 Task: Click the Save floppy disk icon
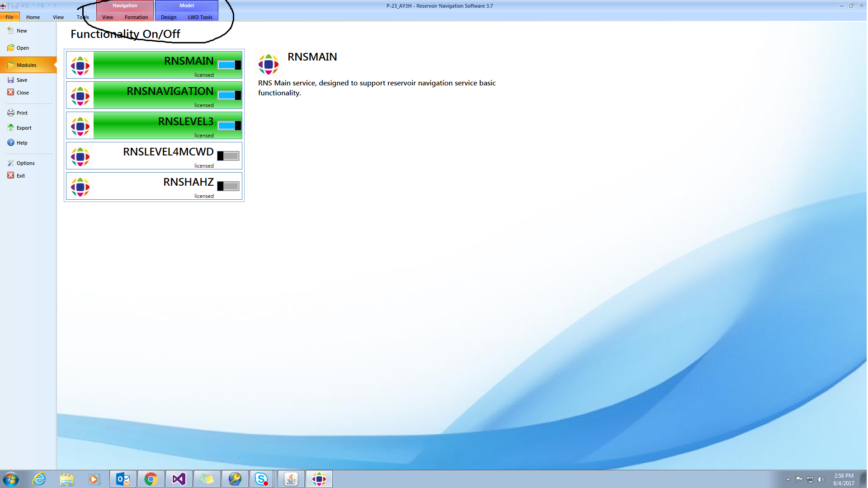pos(10,80)
